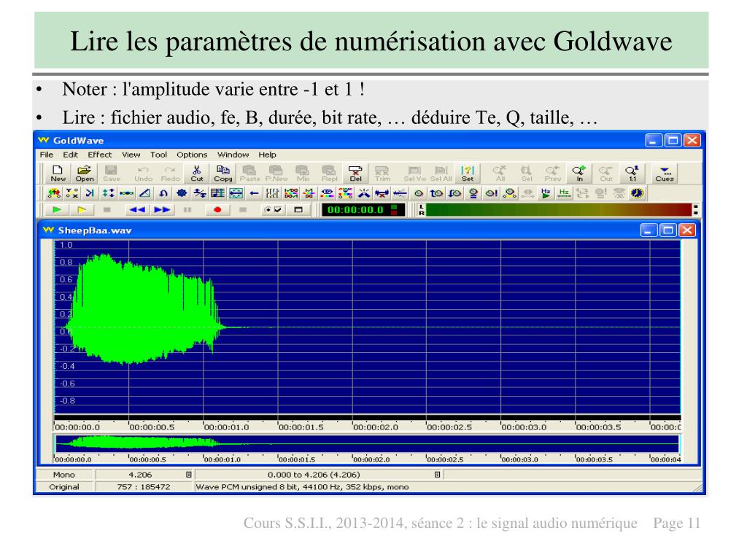The height and width of the screenshot is (560, 747).
Task: Click the control window display button
Action: point(298,209)
